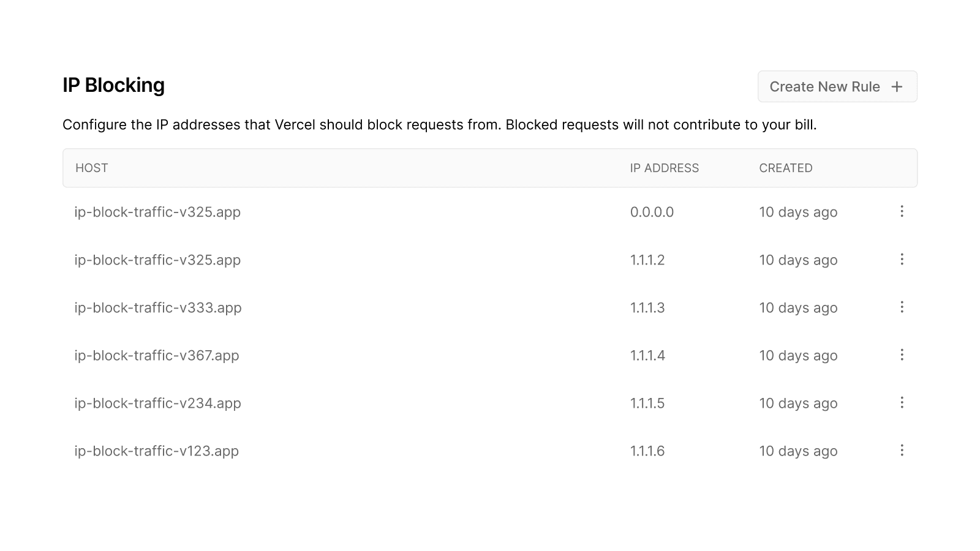Select the ip-block-traffic-v367.app host entry
This screenshot has width=980, height=551.
[x=157, y=355]
